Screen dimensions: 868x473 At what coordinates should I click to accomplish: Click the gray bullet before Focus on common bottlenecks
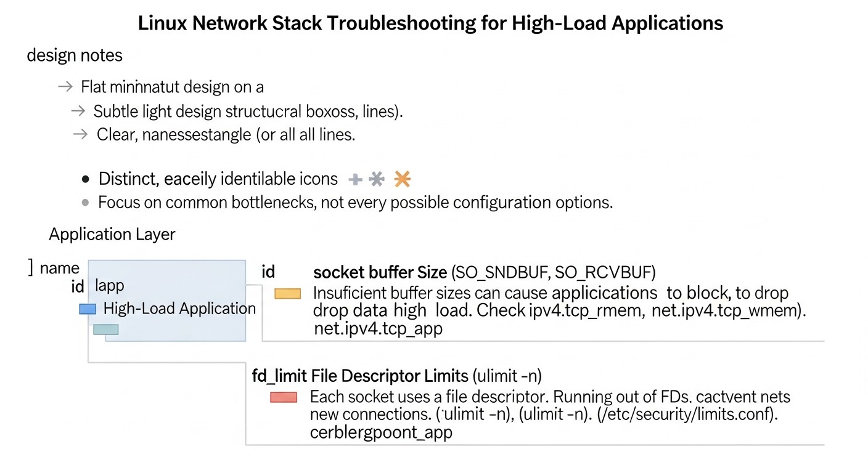tap(85, 202)
